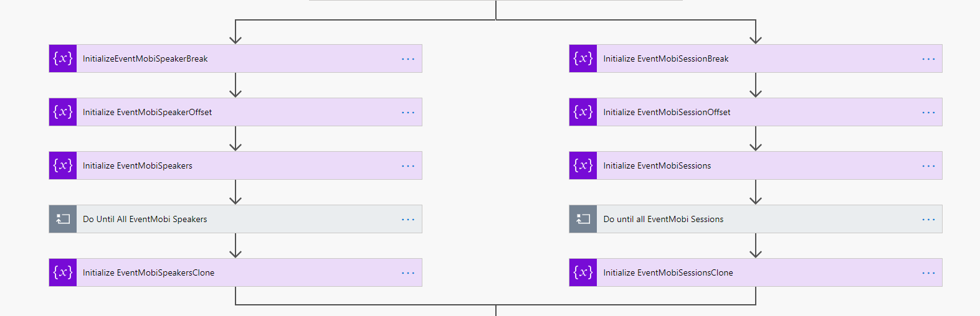The width and height of the screenshot is (980, 316).
Task: Select the Initialize EventMobiSessionBreak step title
Action: [x=666, y=58]
